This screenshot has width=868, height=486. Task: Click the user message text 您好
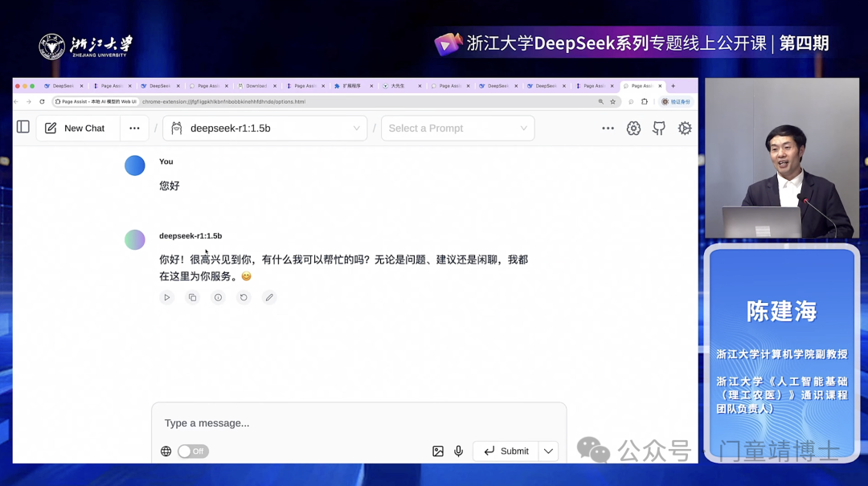point(170,186)
